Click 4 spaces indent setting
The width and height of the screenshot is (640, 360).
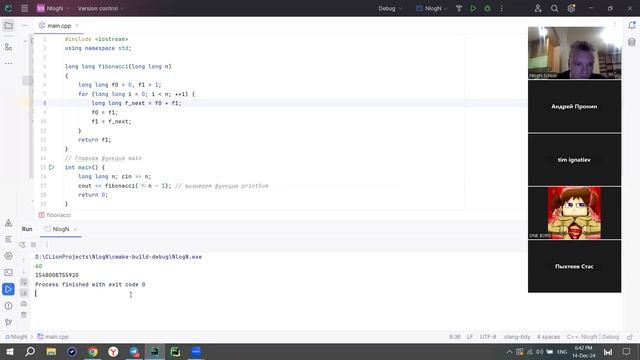pos(548,337)
